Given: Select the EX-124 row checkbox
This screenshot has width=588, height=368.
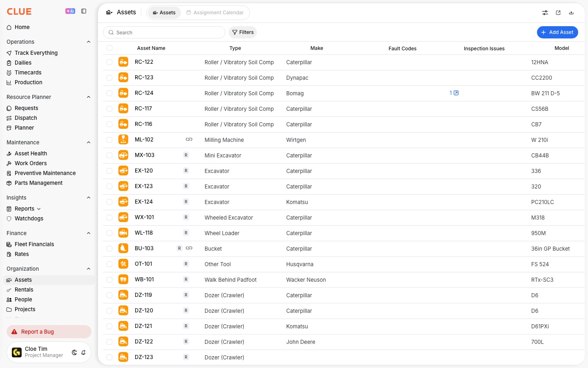Looking at the screenshot, I should pos(109,202).
